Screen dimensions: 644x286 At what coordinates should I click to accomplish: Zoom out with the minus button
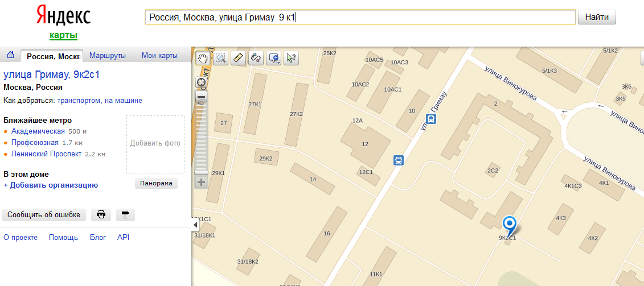coord(202,97)
